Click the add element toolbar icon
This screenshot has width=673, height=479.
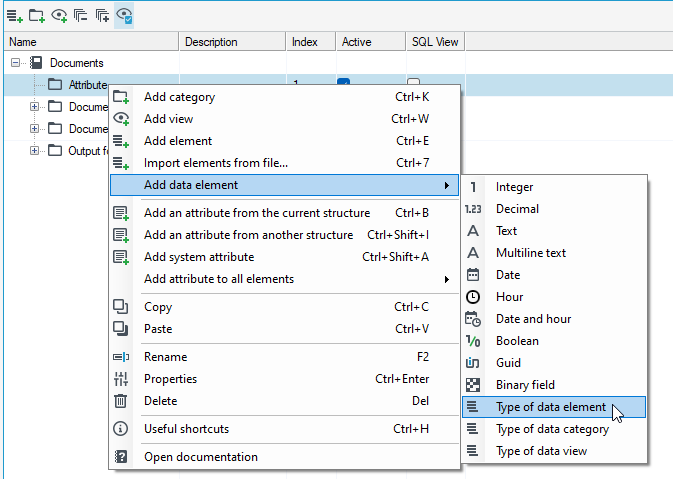pyautogui.click(x=15, y=16)
